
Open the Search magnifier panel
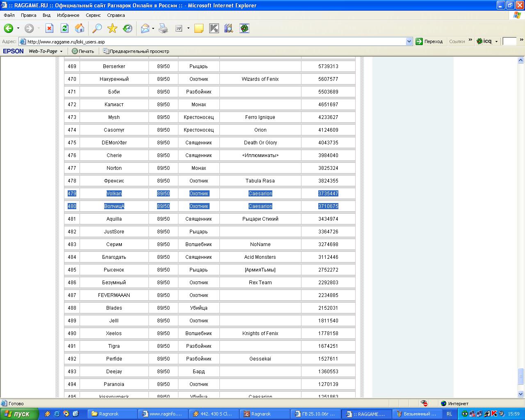[x=97, y=28]
